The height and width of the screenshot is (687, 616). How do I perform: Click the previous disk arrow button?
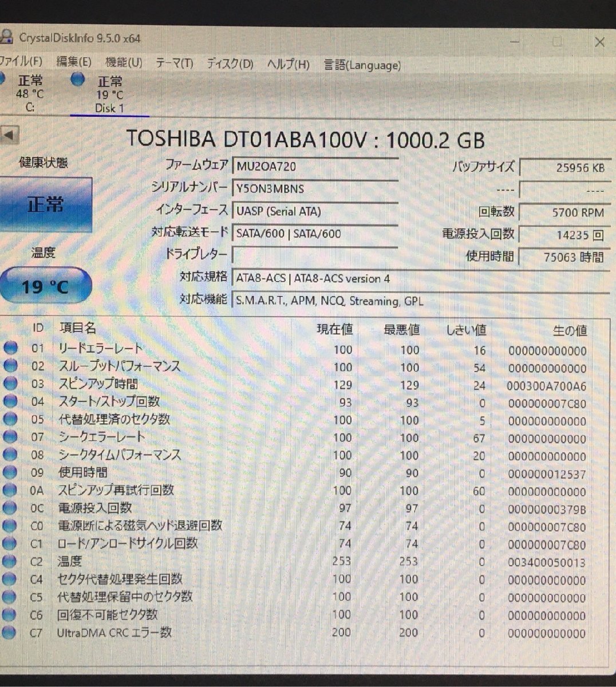click(x=9, y=136)
